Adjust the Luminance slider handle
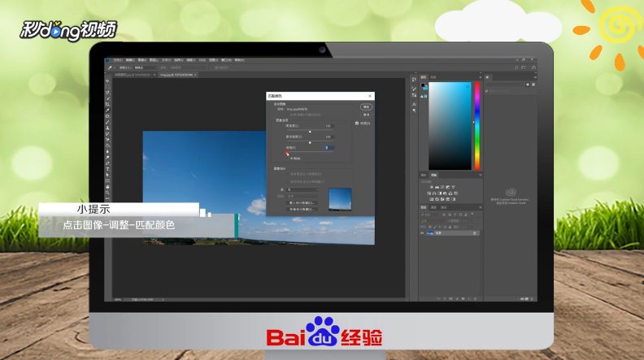This screenshot has width=644, height=360. [x=310, y=132]
